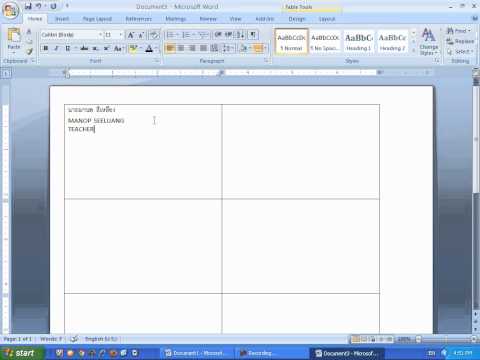
Task: Apply strikethrough to text
Action: tap(84, 48)
